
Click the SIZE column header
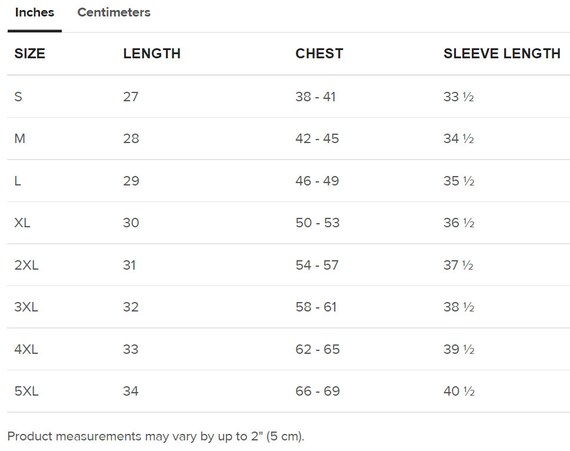30,53
